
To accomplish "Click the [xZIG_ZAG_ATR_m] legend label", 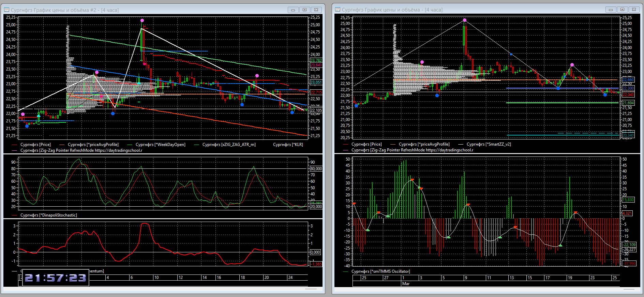I will pos(229,145).
